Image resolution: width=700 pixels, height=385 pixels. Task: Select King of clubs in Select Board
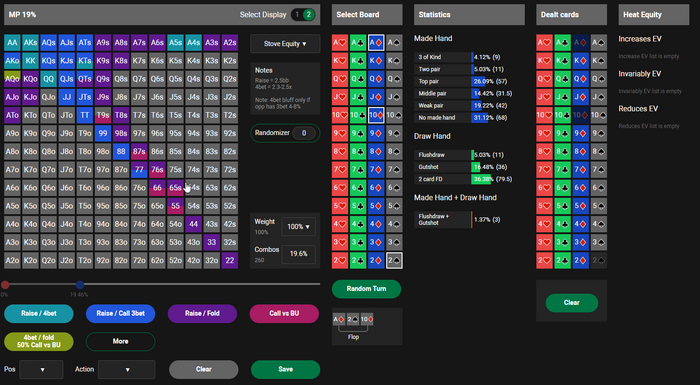(x=358, y=61)
